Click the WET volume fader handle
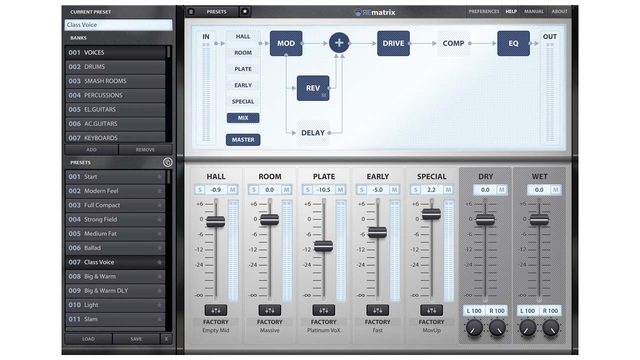The image size is (640, 360). [539, 220]
